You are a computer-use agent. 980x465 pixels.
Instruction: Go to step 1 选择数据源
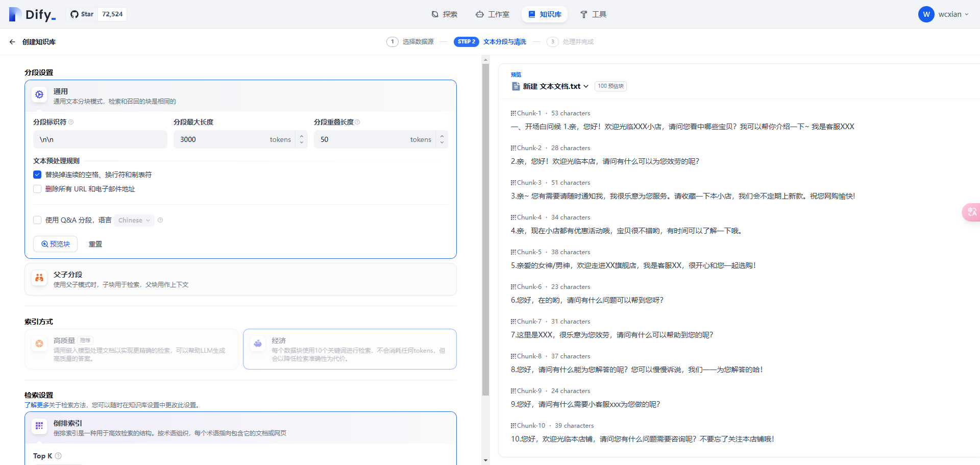point(410,42)
